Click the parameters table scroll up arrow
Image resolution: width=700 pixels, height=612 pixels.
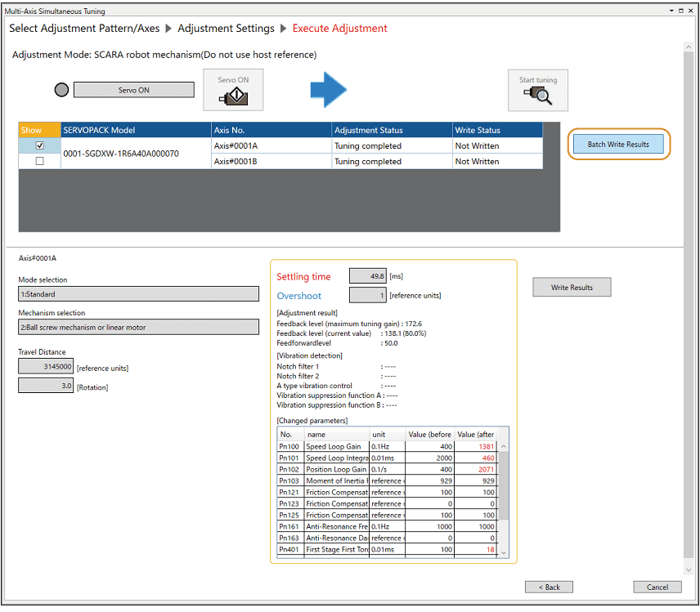(503, 447)
